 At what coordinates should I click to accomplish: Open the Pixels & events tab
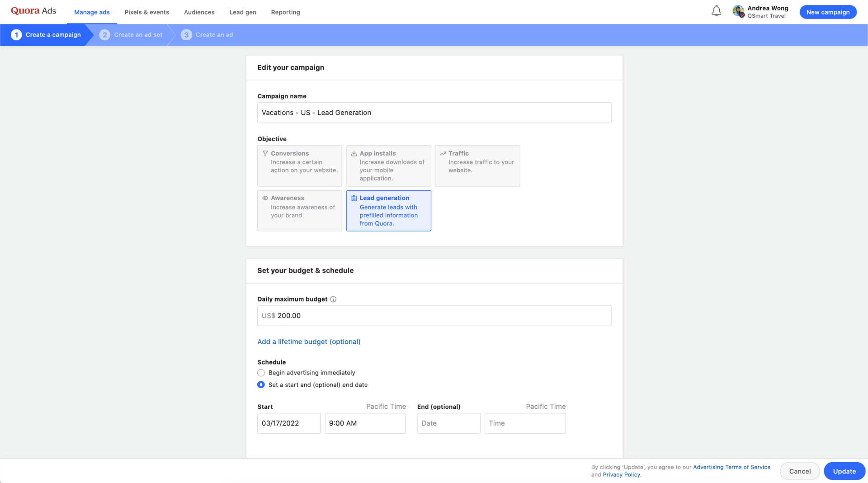click(x=146, y=12)
